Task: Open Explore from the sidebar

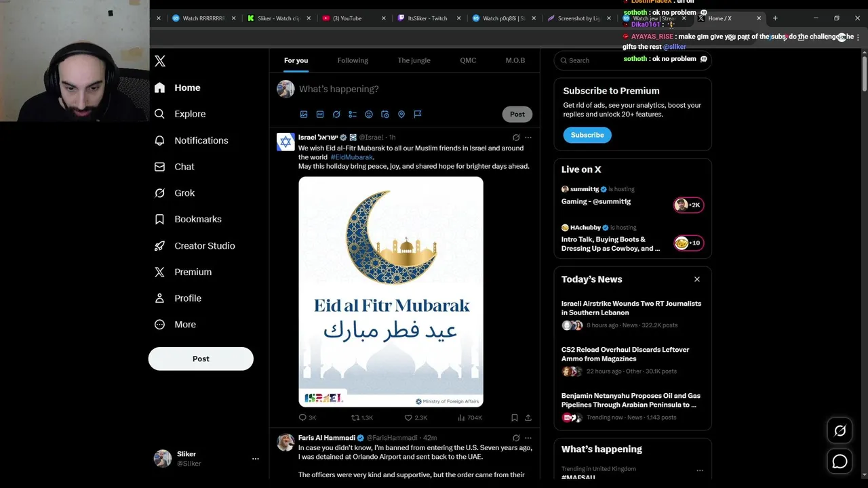Action: point(180,114)
